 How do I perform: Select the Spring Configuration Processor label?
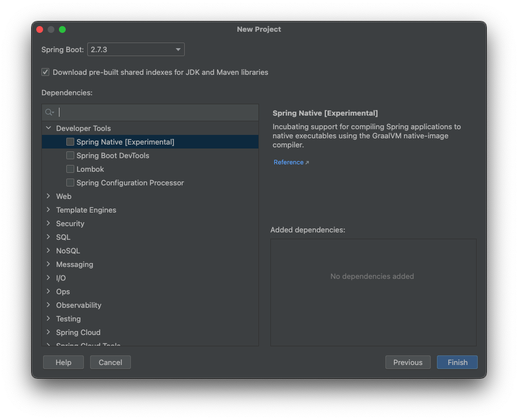pos(130,183)
